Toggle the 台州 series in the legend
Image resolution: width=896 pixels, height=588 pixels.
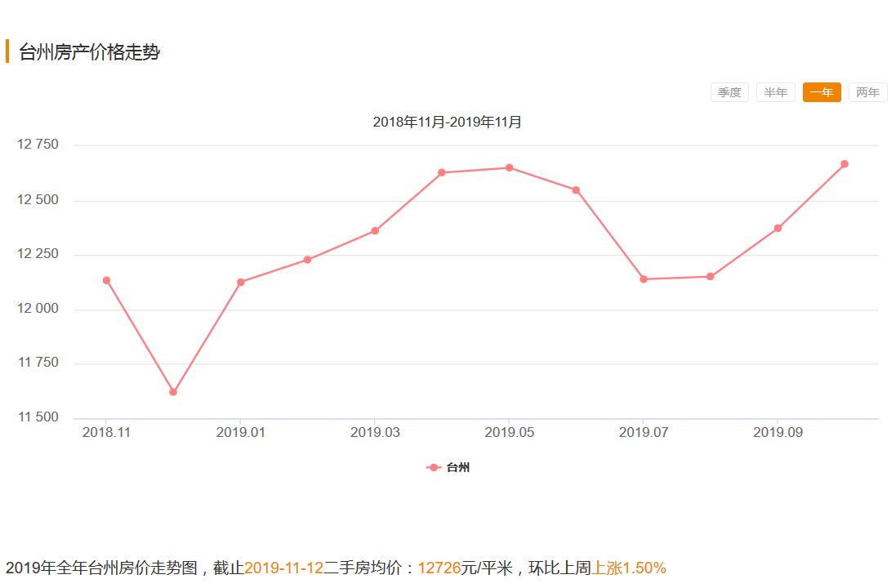point(448,468)
